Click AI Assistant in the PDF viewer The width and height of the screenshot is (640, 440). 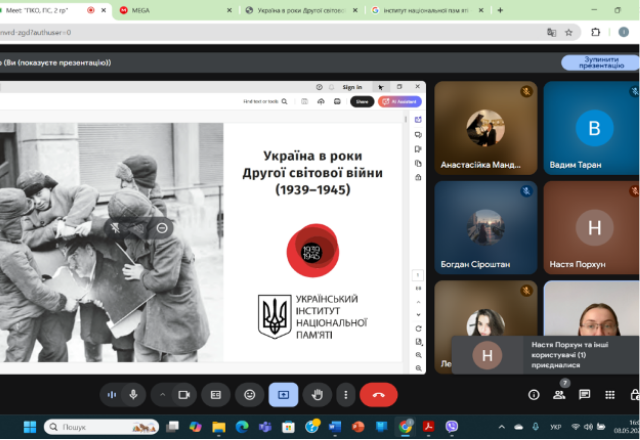coord(400,101)
